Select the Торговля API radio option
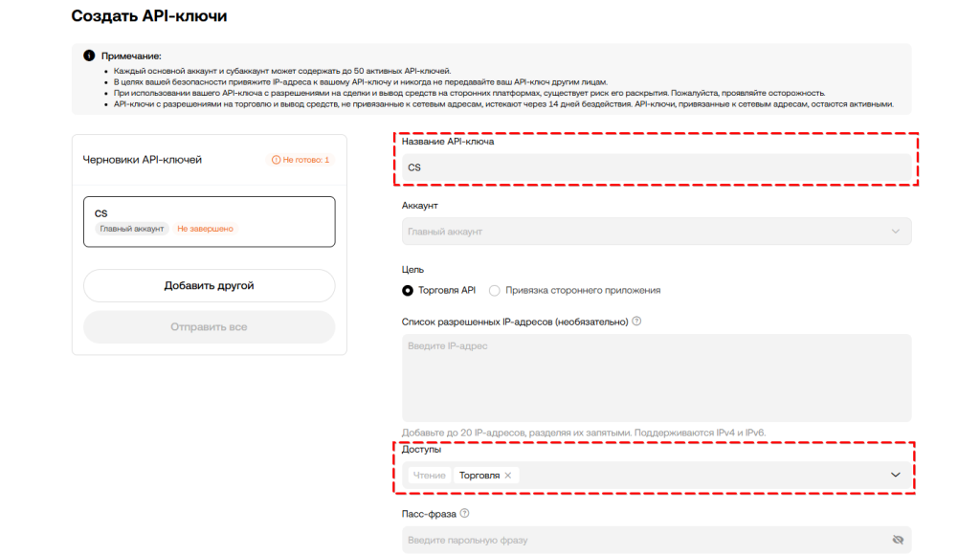The image size is (980, 555). tap(408, 290)
